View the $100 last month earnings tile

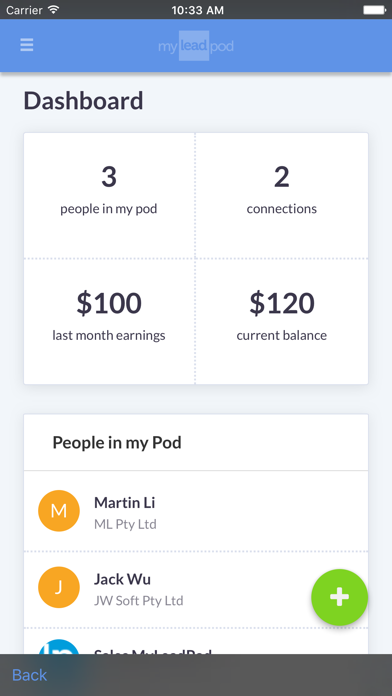coord(109,321)
